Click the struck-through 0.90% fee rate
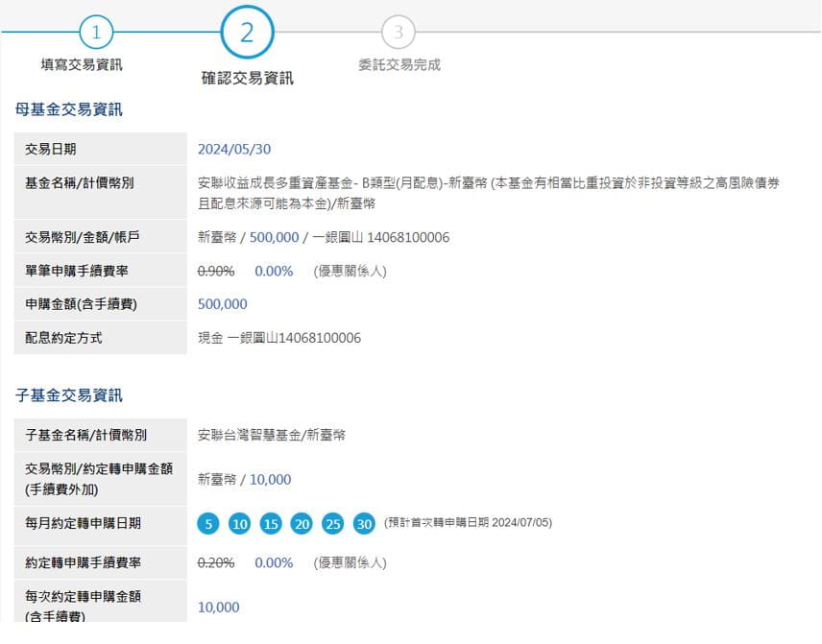Screen dimensions: 822x644 coord(216,271)
